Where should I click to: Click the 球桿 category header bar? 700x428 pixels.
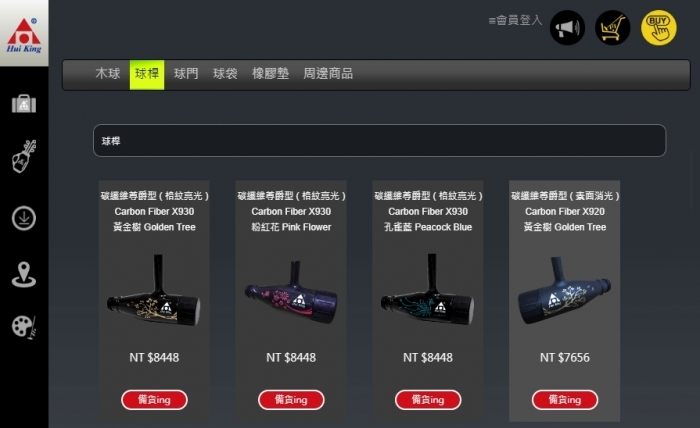pos(379,141)
